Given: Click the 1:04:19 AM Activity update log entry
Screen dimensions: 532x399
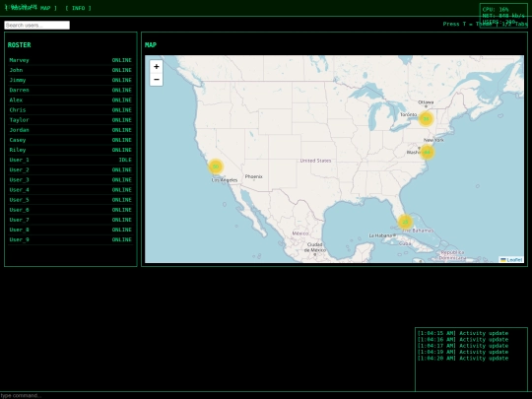Looking at the screenshot, I should 463,352.
